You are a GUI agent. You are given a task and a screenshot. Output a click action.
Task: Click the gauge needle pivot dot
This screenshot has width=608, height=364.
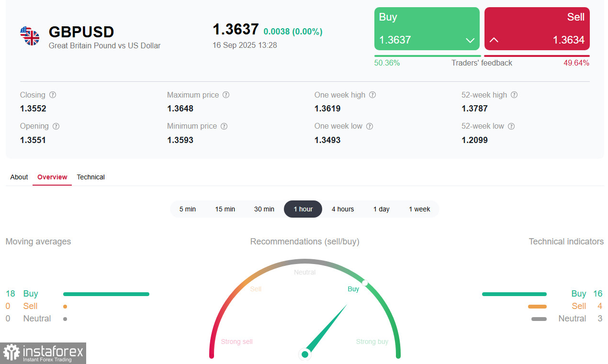coord(304,354)
